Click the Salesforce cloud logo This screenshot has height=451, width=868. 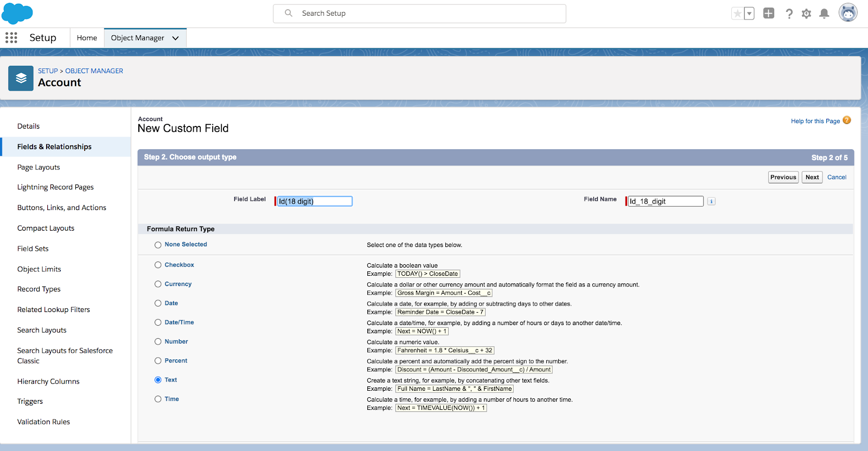pos(17,13)
